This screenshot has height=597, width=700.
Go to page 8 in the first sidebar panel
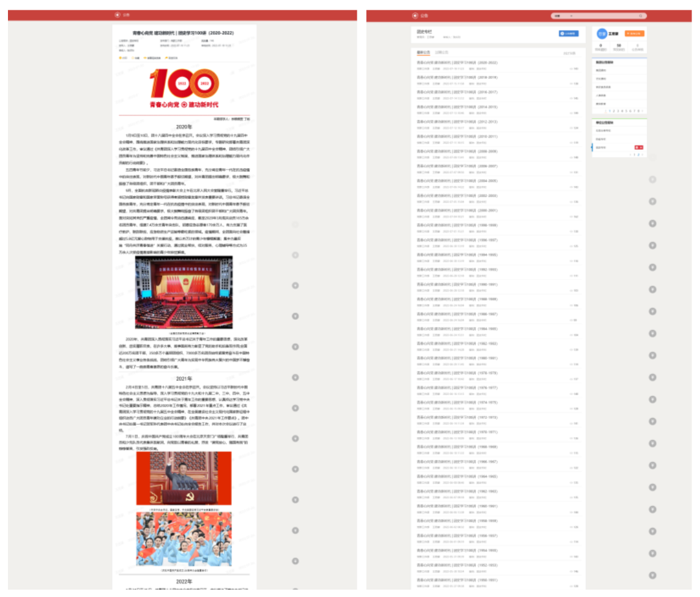pos(638,111)
